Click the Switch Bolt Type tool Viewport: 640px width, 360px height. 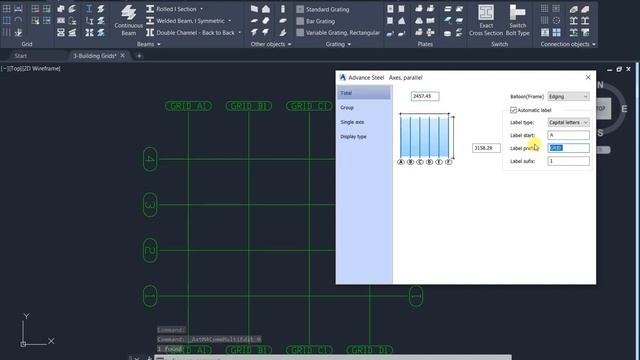click(x=518, y=20)
